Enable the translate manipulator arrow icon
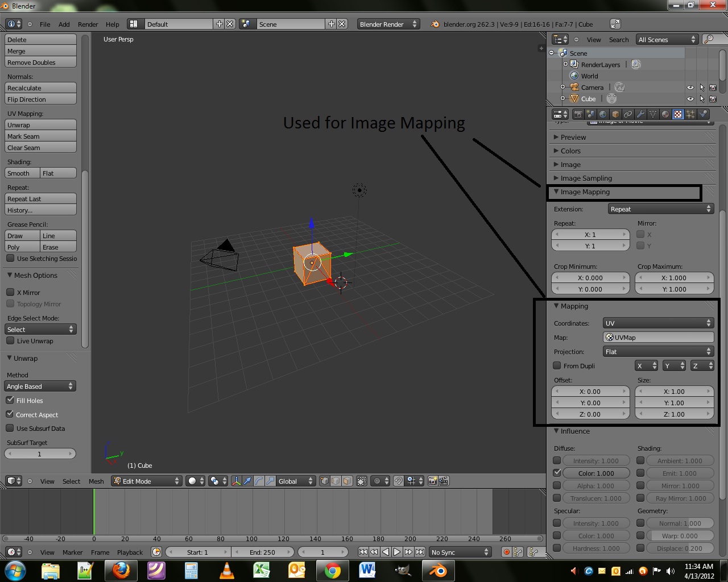Image resolution: width=728 pixels, height=582 pixels. click(x=247, y=481)
